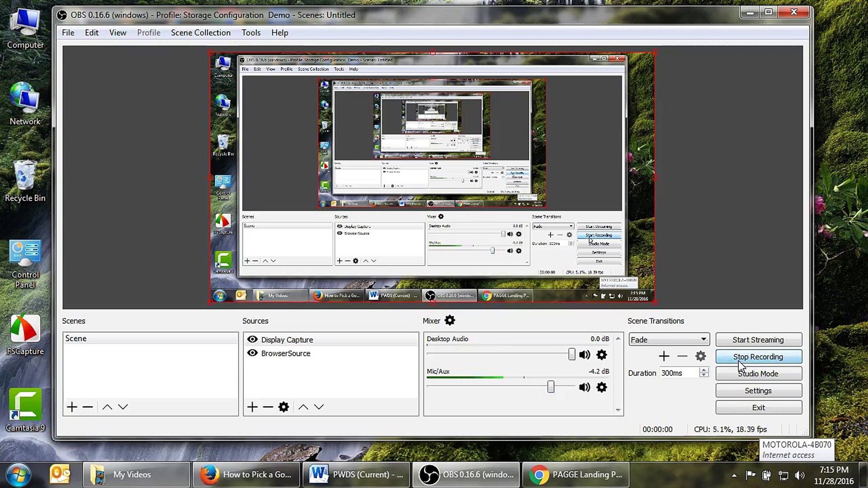Viewport: 868px width, 488px height.
Task: Toggle visibility of BrowserSource source
Action: [252, 353]
